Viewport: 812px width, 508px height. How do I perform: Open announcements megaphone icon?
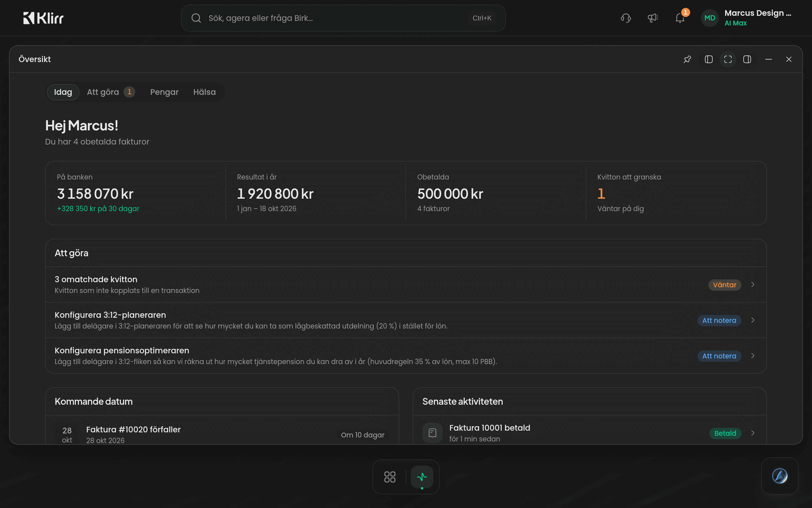tap(653, 18)
